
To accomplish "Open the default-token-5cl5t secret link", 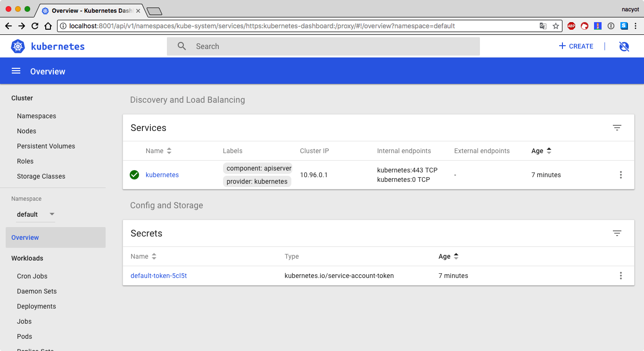I will pyautogui.click(x=158, y=276).
